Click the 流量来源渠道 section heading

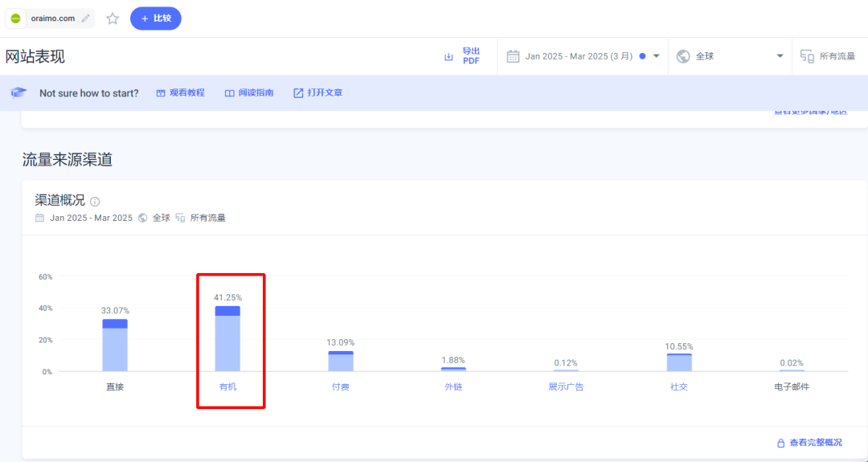(68, 160)
